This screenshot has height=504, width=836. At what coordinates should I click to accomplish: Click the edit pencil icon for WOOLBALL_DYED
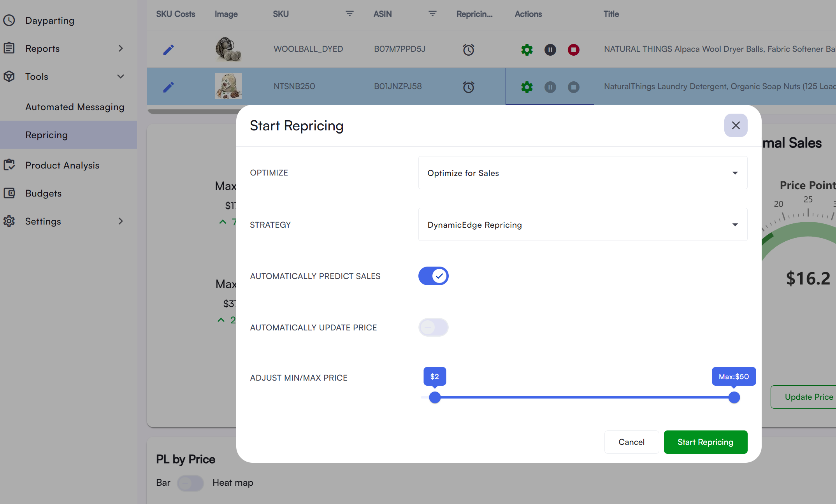[168, 49]
